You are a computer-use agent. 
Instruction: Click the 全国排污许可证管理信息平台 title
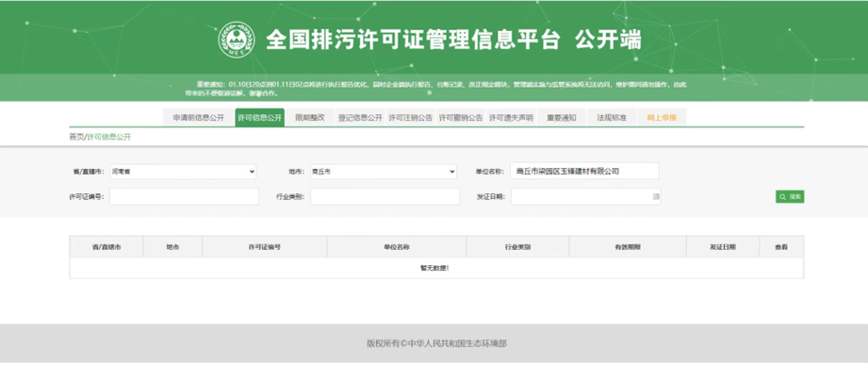tap(413, 41)
